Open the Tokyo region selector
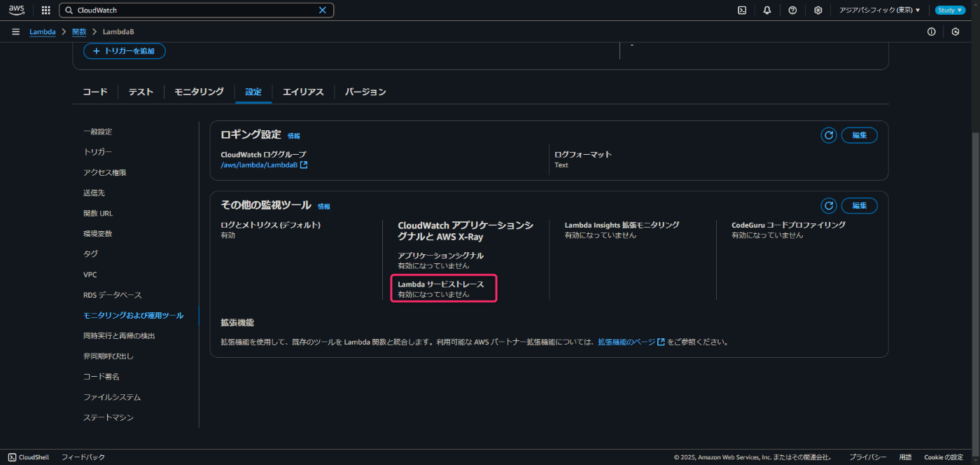 (x=880, y=11)
